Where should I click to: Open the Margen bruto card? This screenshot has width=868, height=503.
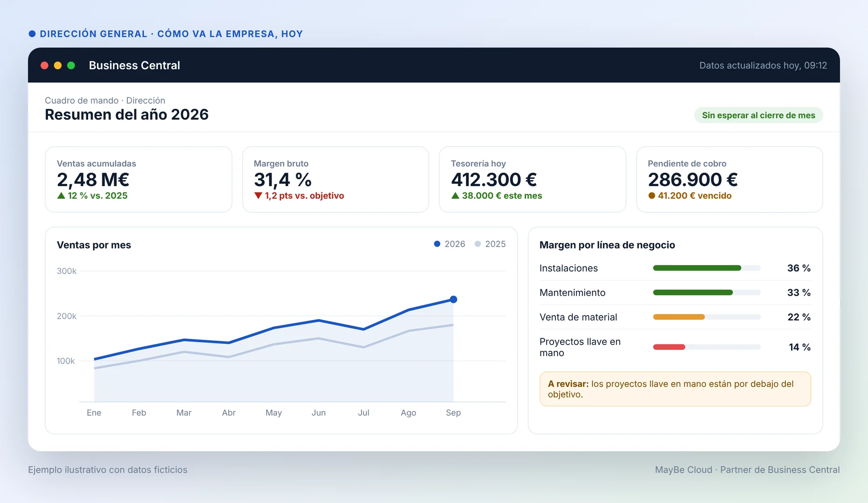(x=336, y=180)
